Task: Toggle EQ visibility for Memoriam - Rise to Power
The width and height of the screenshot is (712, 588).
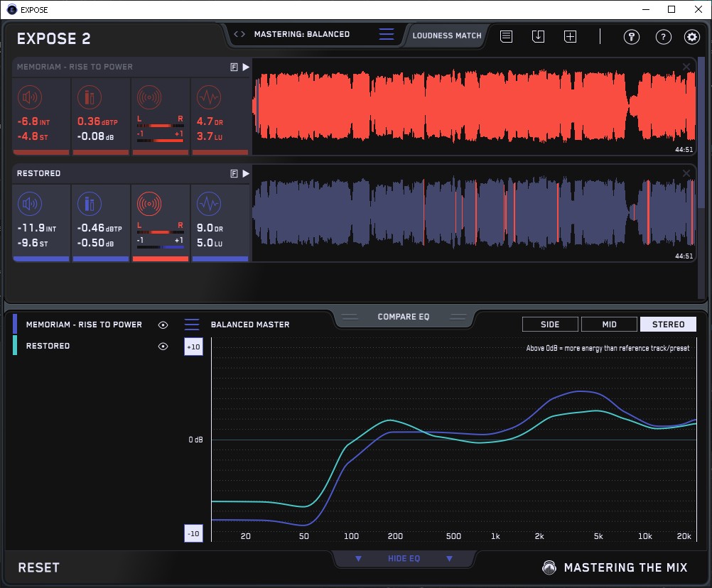Action: (163, 325)
